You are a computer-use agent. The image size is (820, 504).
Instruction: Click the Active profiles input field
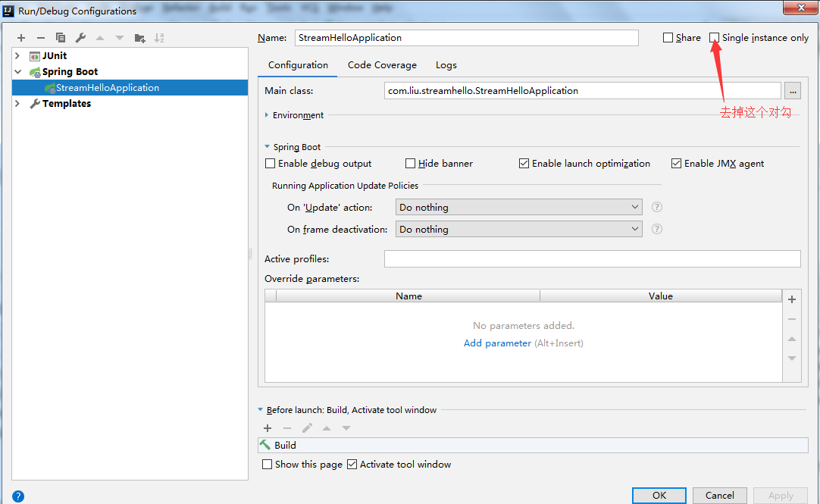tap(593, 258)
